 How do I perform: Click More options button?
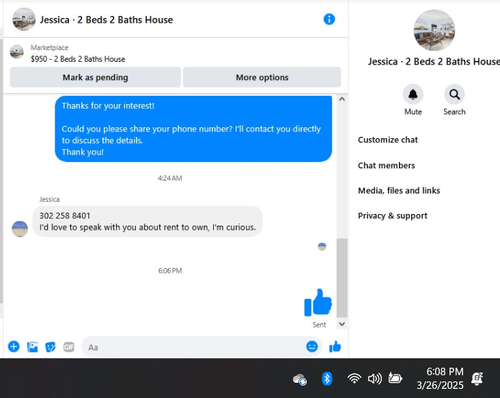click(262, 77)
